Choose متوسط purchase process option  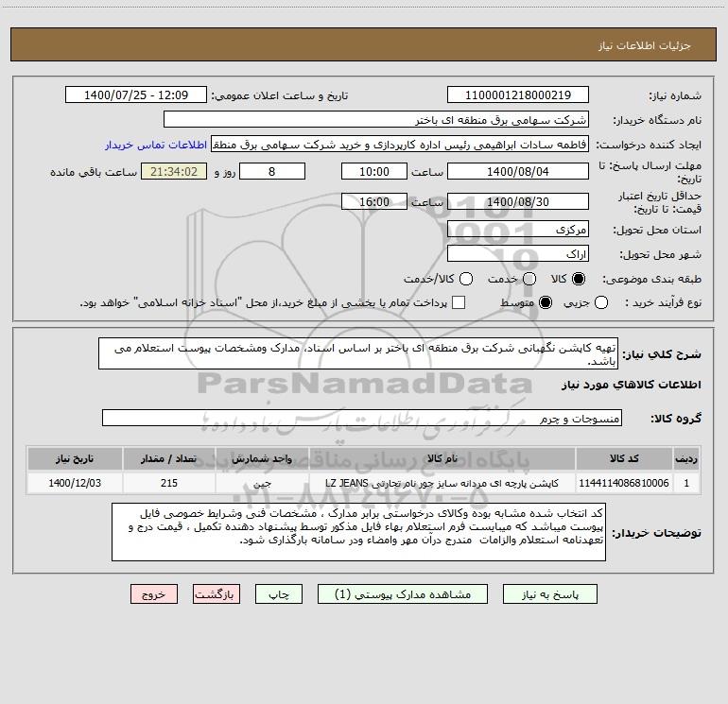546,302
